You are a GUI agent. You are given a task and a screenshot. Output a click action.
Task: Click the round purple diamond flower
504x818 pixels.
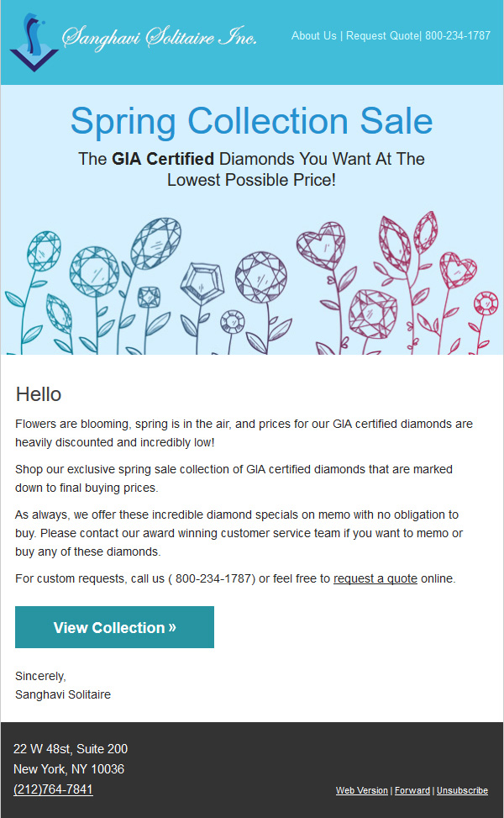point(260,277)
